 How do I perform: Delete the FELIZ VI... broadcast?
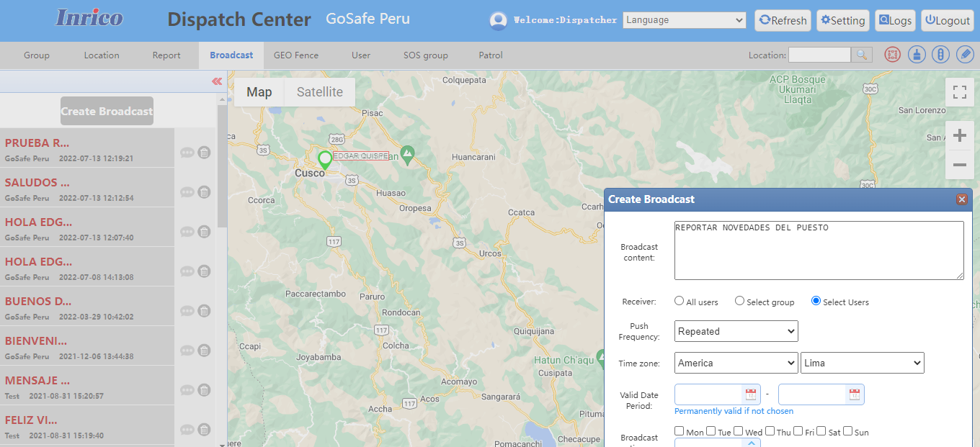click(x=205, y=430)
